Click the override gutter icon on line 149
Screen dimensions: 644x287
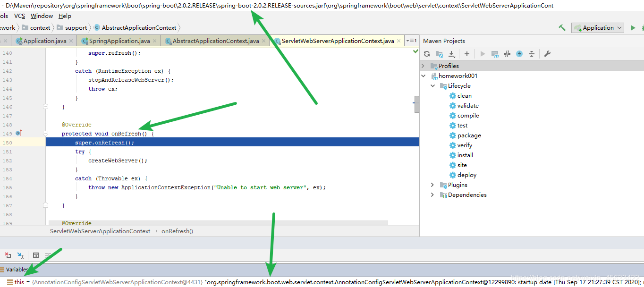pyautogui.click(x=19, y=134)
